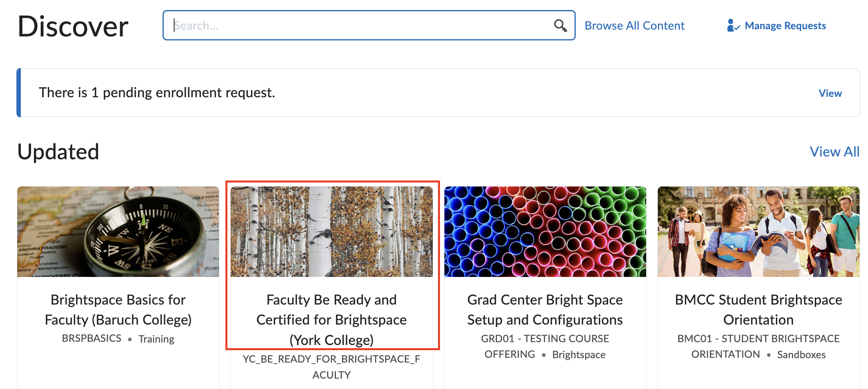Click the Sandboxes category label
The image size is (868, 389).
click(801, 355)
